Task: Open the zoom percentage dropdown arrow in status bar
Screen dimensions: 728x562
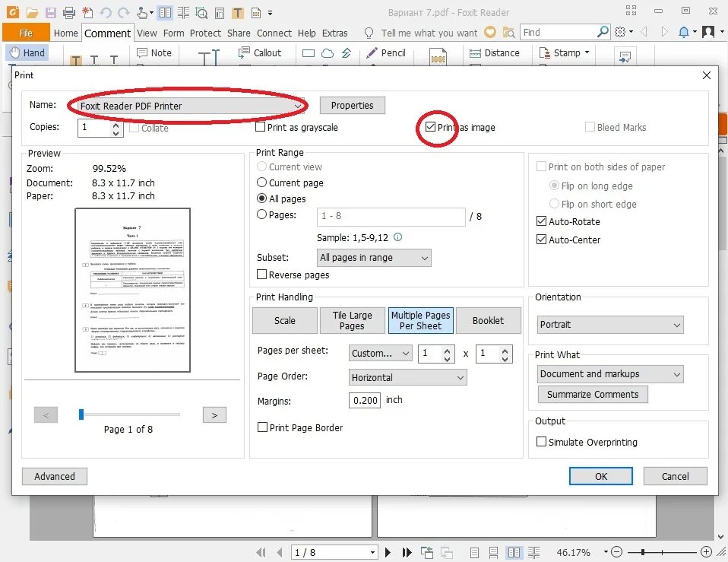Action: (606, 552)
